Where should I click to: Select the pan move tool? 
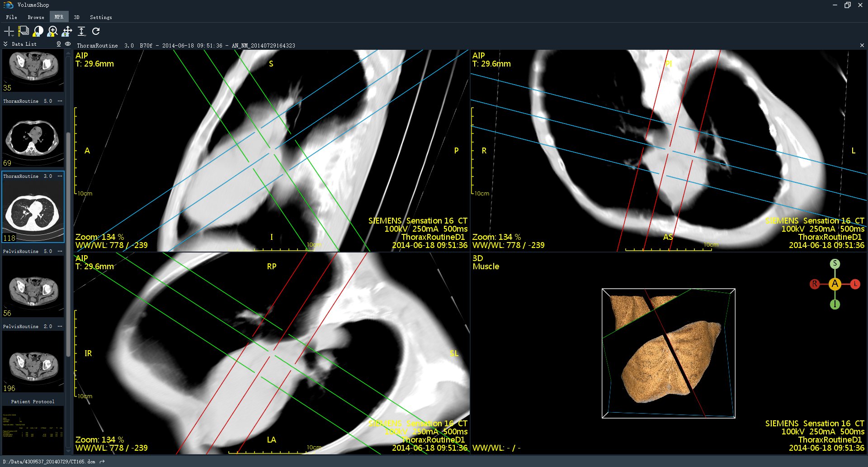point(67,31)
